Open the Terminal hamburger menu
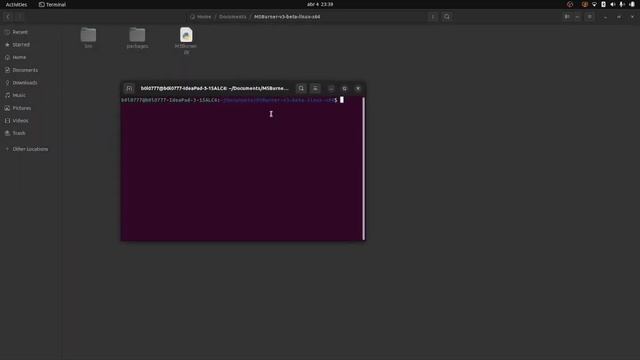 315,88
